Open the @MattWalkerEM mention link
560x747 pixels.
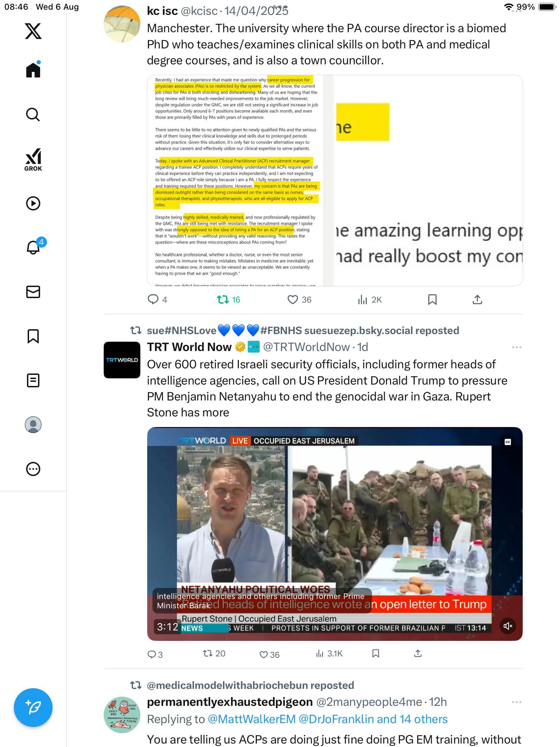pos(252,719)
